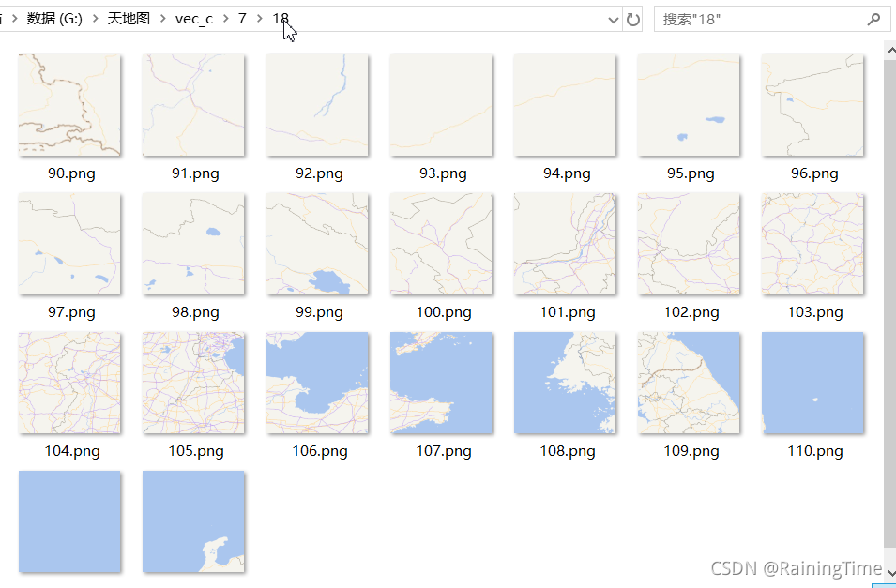Expand chevron after vec_c breadcrumb
This screenshot has width=896, height=588.
[225, 19]
